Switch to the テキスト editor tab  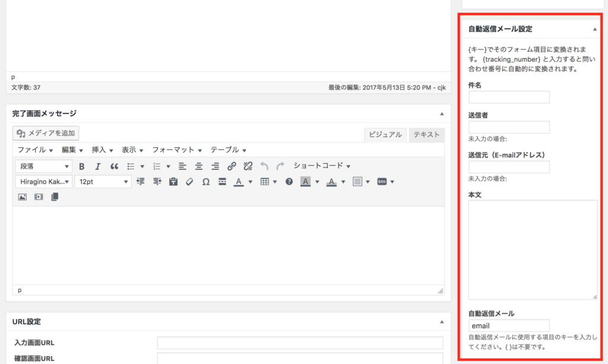[426, 135]
